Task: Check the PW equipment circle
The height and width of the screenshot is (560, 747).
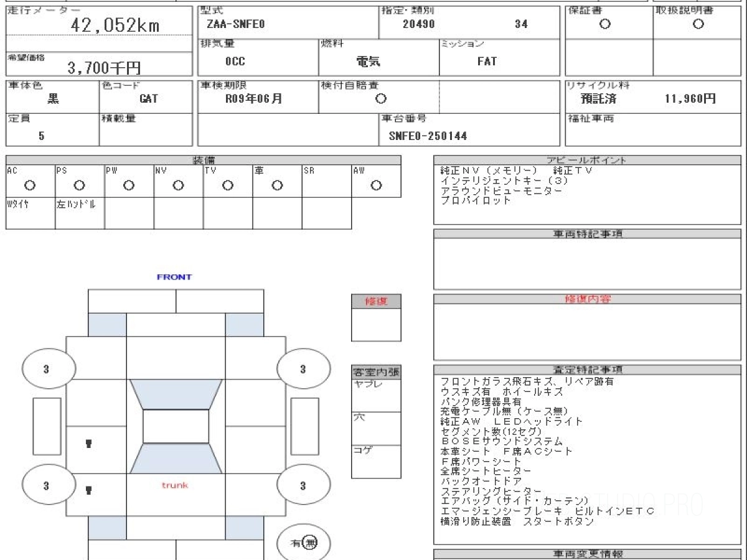Action: pyautogui.click(x=129, y=185)
